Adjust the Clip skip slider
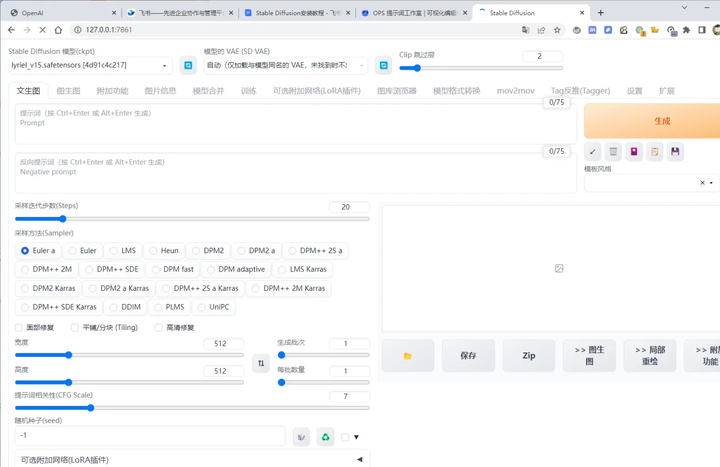720x467 pixels. tap(481, 68)
